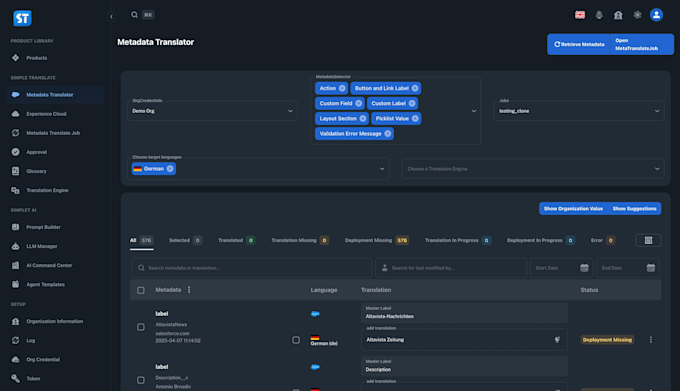Switch to the Deployment Missing tab
Image resolution: width=680 pixels, height=391 pixels.
(x=376, y=241)
